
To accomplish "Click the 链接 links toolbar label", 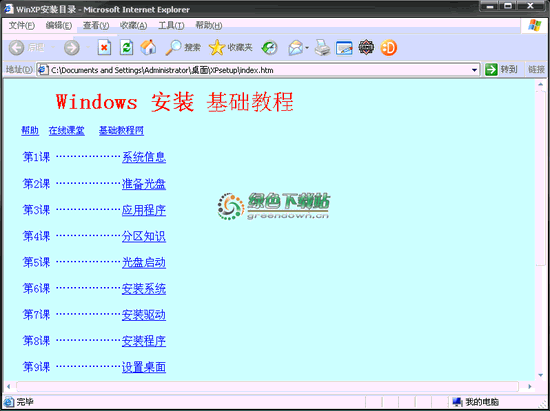I will click(536, 69).
